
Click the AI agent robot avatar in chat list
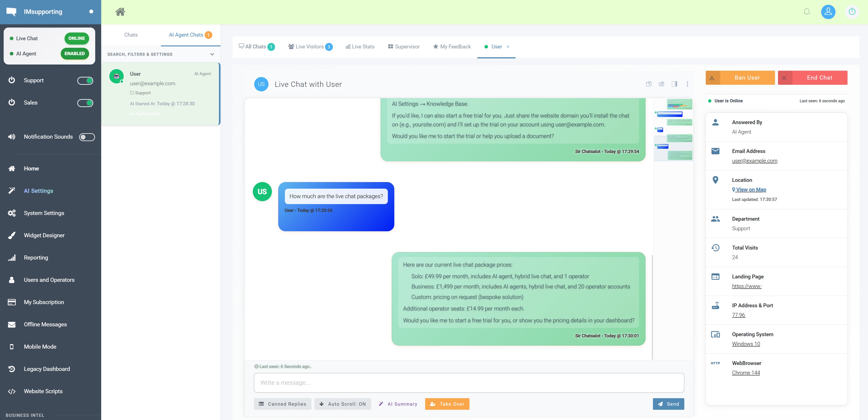coord(116,76)
